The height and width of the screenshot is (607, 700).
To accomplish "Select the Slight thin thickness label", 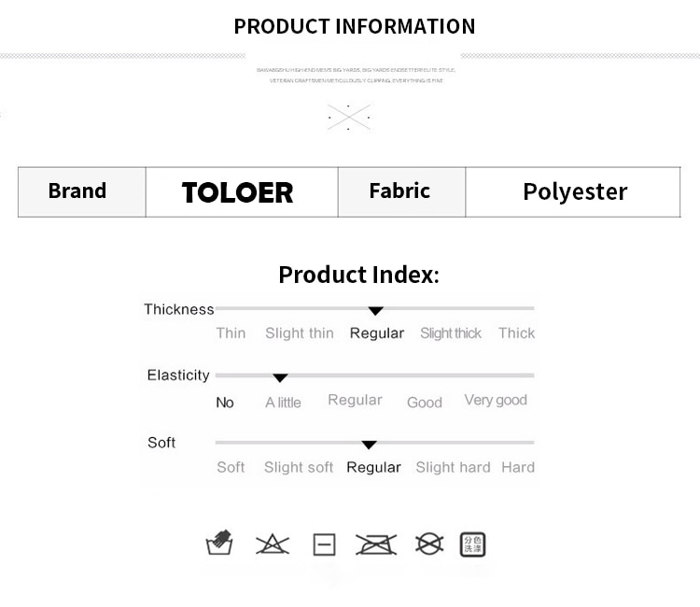I will (300, 333).
